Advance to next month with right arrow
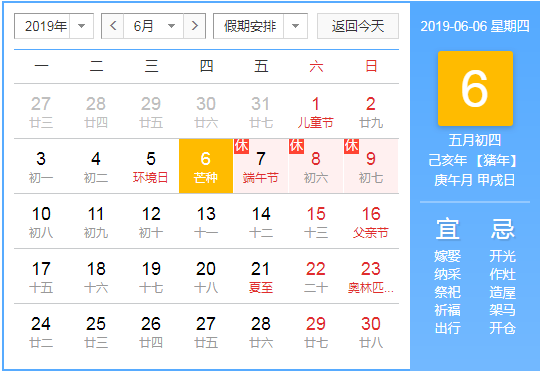556x371 pixels. coord(194,26)
